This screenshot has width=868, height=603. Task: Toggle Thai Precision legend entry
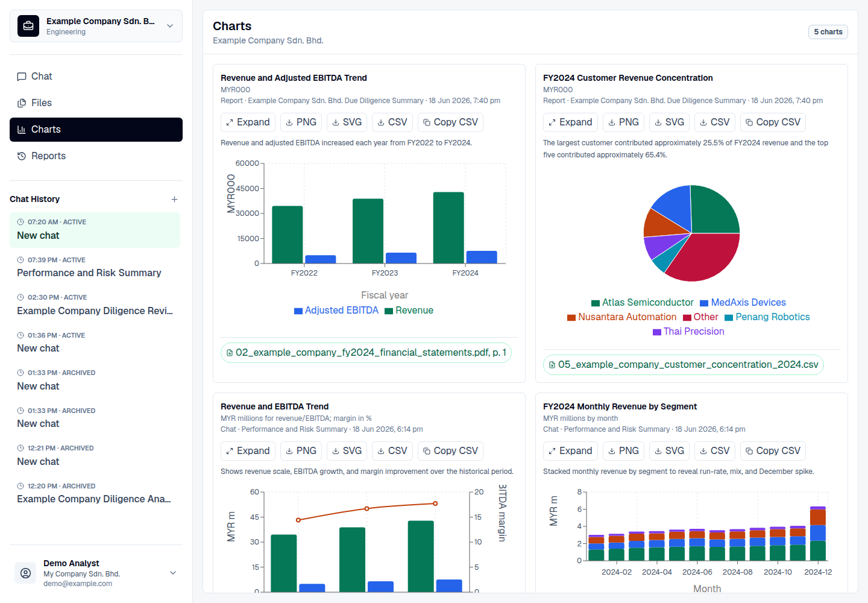[688, 332]
